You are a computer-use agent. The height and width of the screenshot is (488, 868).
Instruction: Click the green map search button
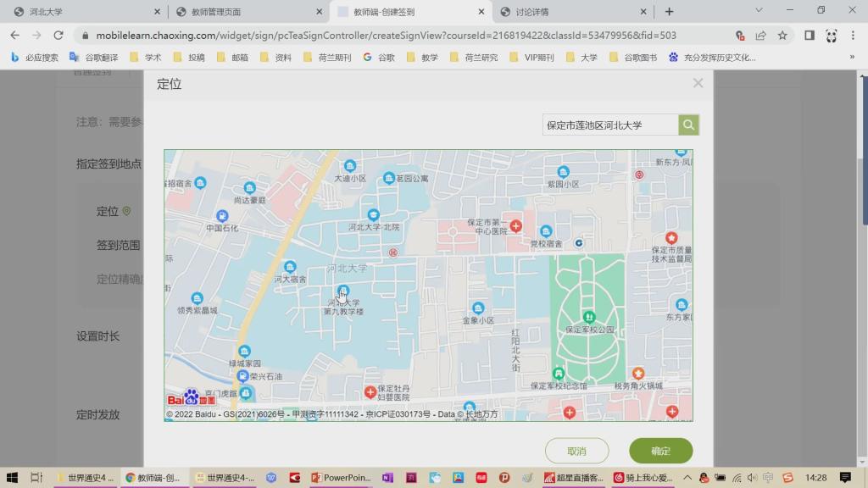point(688,125)
